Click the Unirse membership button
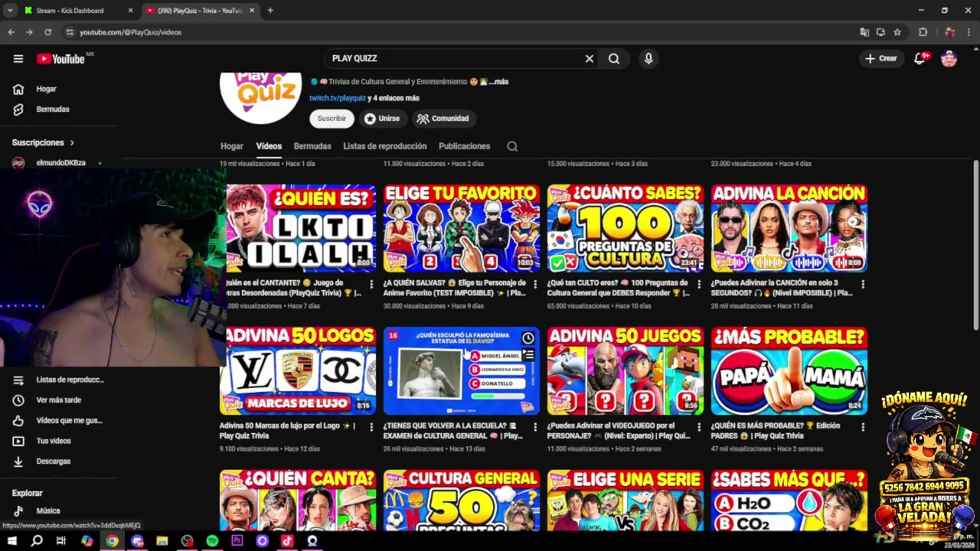The image size is (980, 551). coord(381,119)
